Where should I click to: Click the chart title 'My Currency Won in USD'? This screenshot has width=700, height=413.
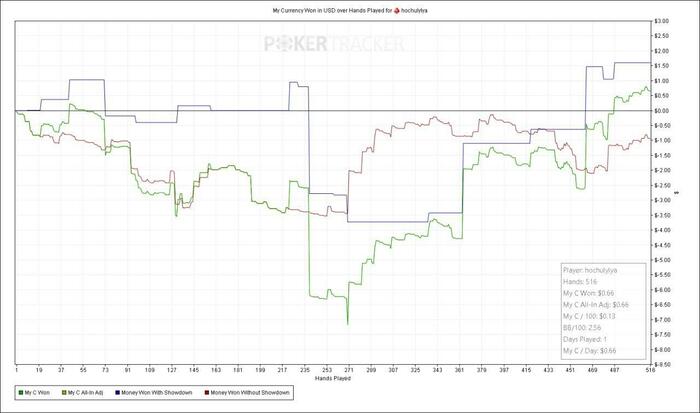[303, 10]
